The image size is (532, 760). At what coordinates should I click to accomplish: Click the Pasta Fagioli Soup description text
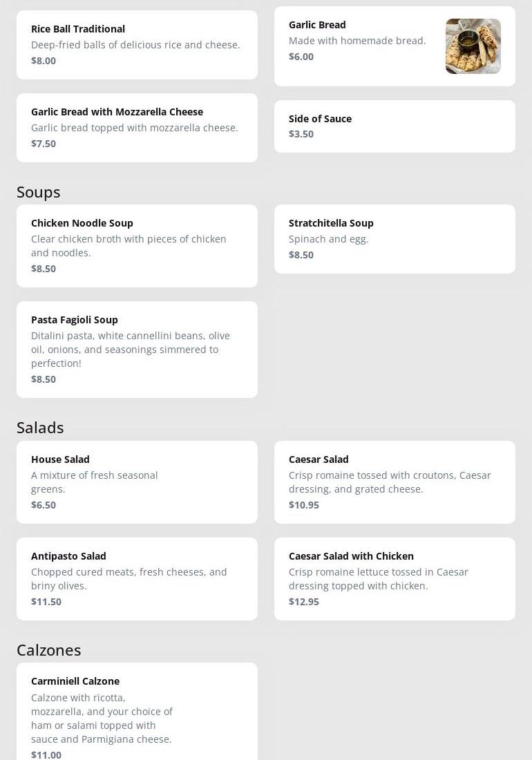click(x=131, y=350)
